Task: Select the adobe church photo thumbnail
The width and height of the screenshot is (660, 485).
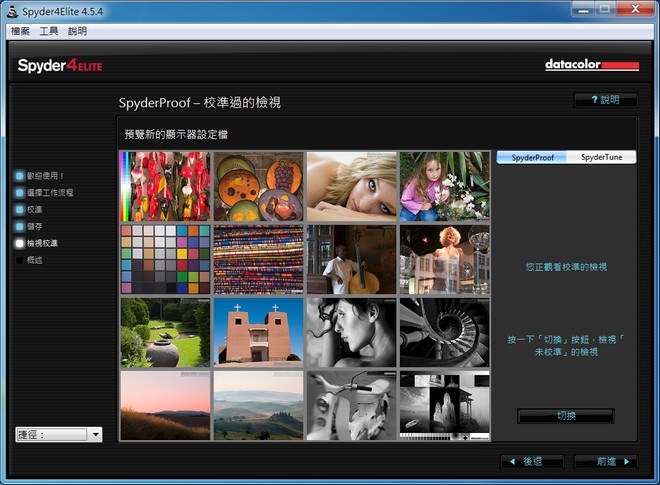Action: pos(258,332)
